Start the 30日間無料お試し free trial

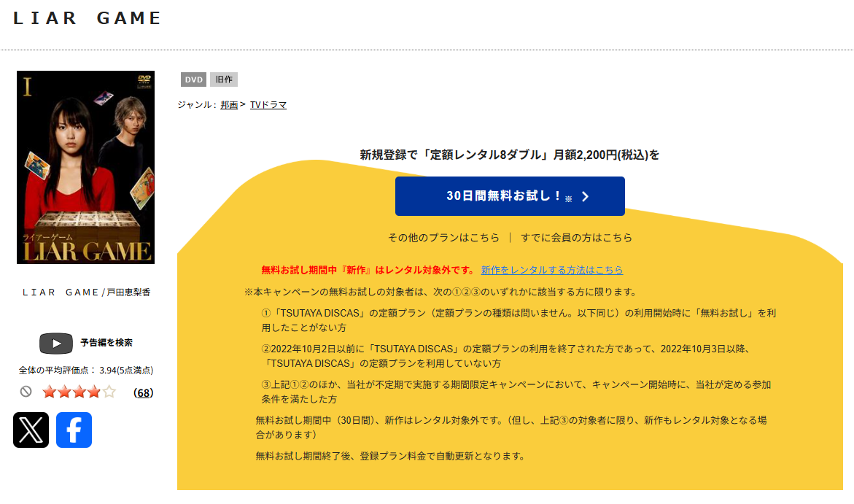click(x=509, y=195)
